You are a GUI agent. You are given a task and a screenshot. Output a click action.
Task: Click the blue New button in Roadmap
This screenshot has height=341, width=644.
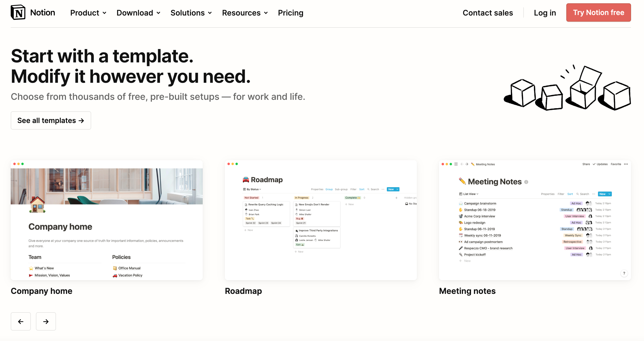tap(393, 189)
